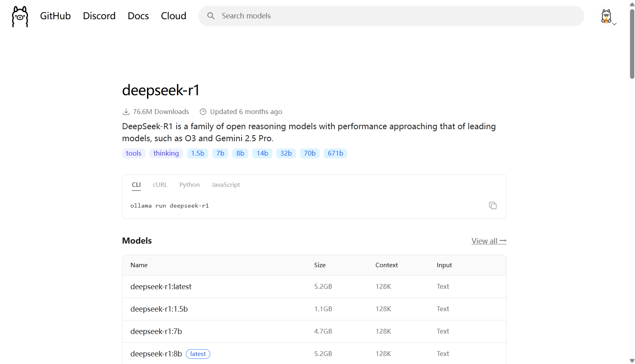Click the scrollbar down arrow
The height and width of the screenshot is (364, 636).
(632, 360)
